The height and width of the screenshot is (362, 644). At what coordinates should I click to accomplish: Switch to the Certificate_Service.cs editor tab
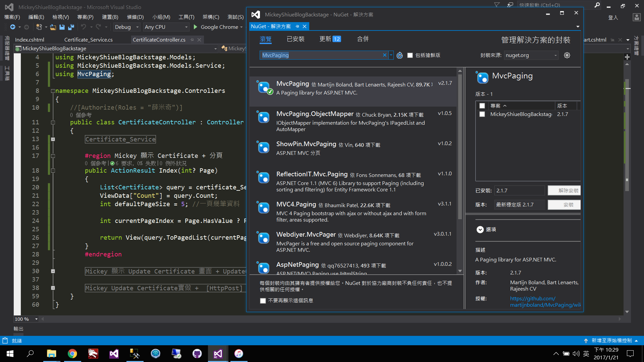click(x=89, y=40)
